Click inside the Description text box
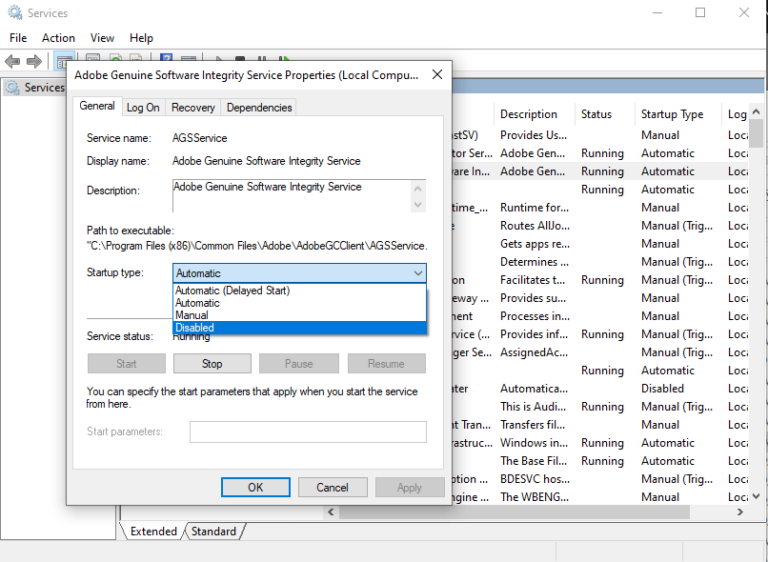The image size is (768, 562). click(291, 196)
